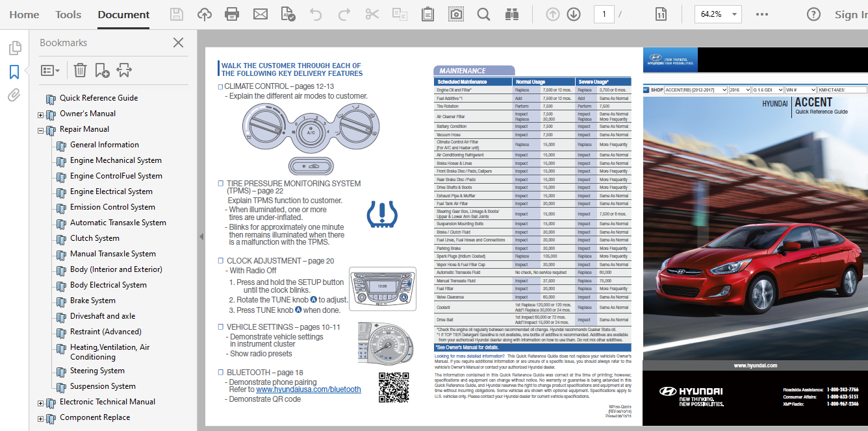Open the Find text magnifier tool
The image size is (868, 431).
tap(483, 14)
